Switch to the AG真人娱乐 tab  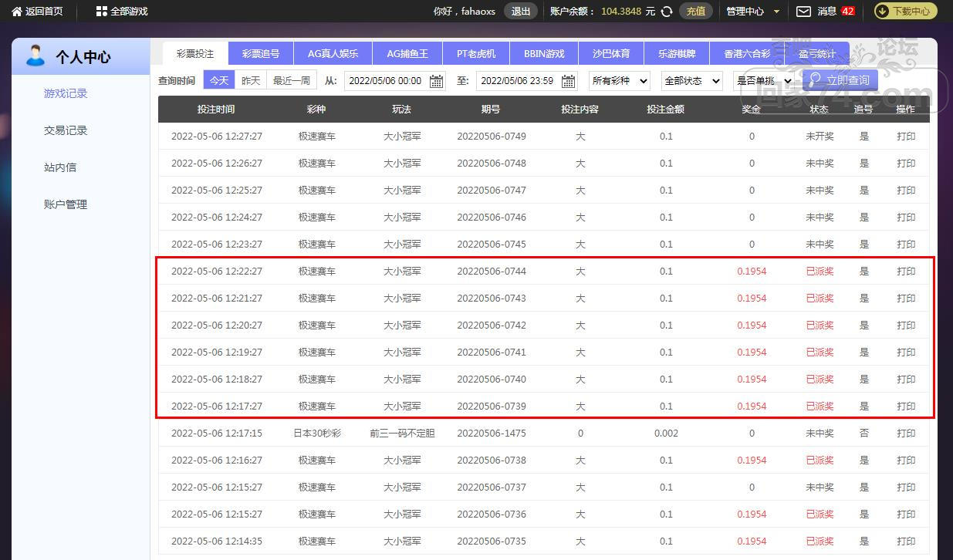333,54
